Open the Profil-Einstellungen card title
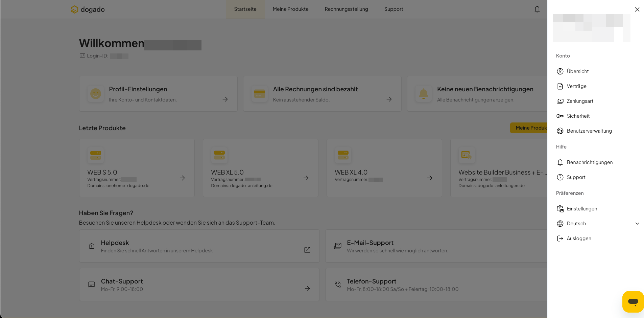644x318 pixels. tap(138, 89)
